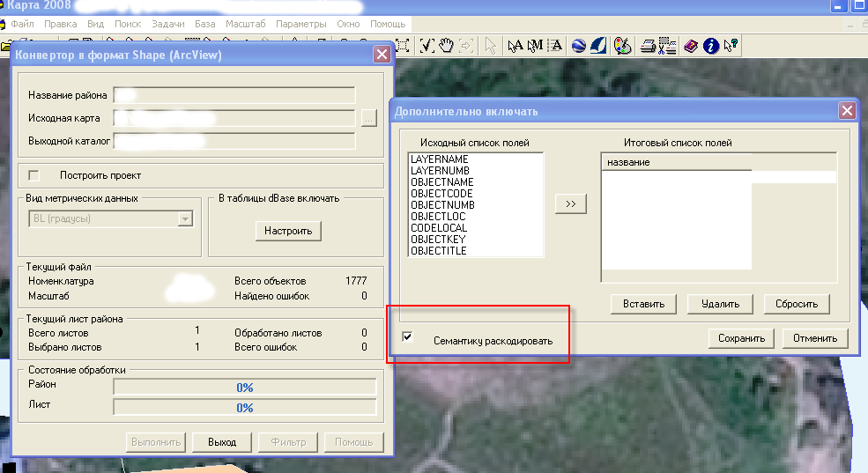
Task: Open the Задачи menu
Action: pyautogui.click(x=167, y=24)
